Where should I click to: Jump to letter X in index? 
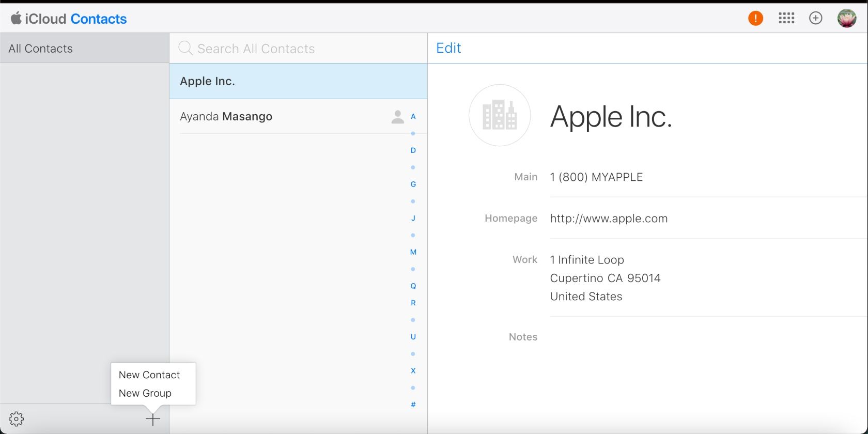[x=413, y=370]
